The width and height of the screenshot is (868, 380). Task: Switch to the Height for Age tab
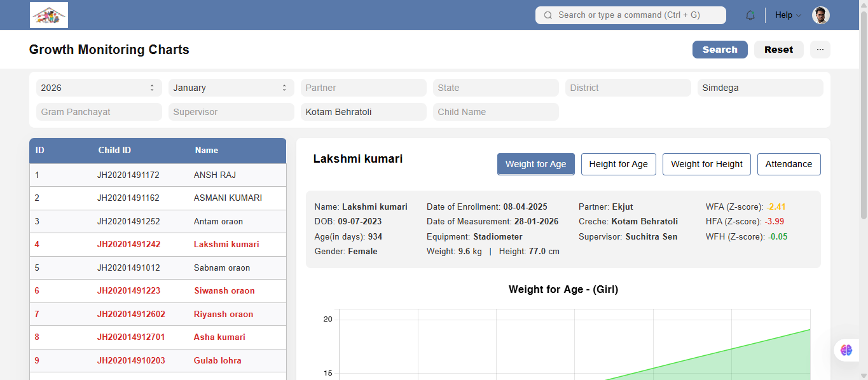(619, 164)
